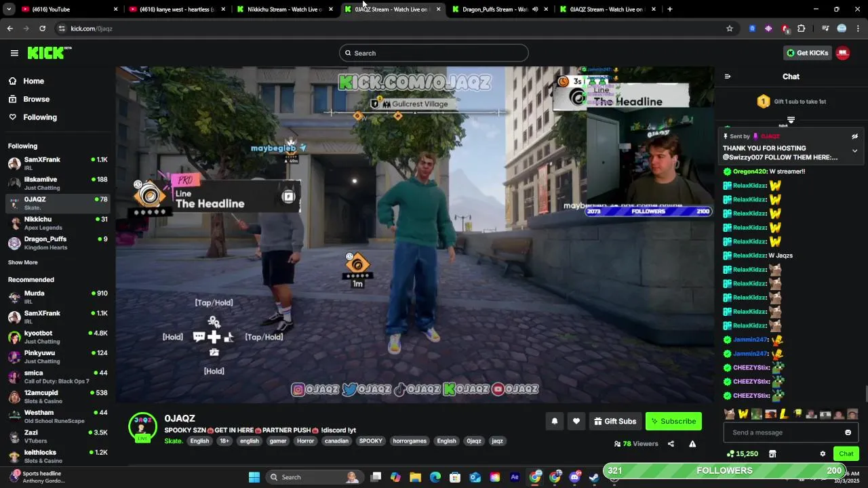The width and height of the screenshot is (868, 488).
Task: Switch to Dragon_Puffs Stream tab
Action: tap(500, 9)
